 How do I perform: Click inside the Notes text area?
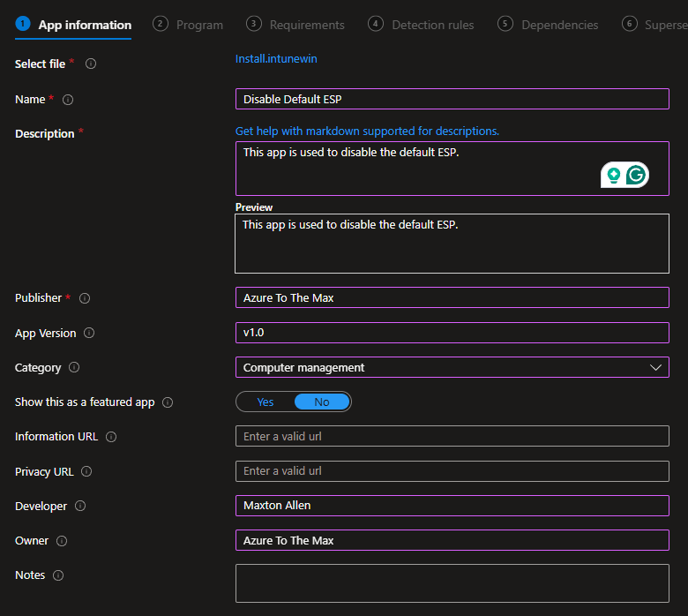[452, 582]
